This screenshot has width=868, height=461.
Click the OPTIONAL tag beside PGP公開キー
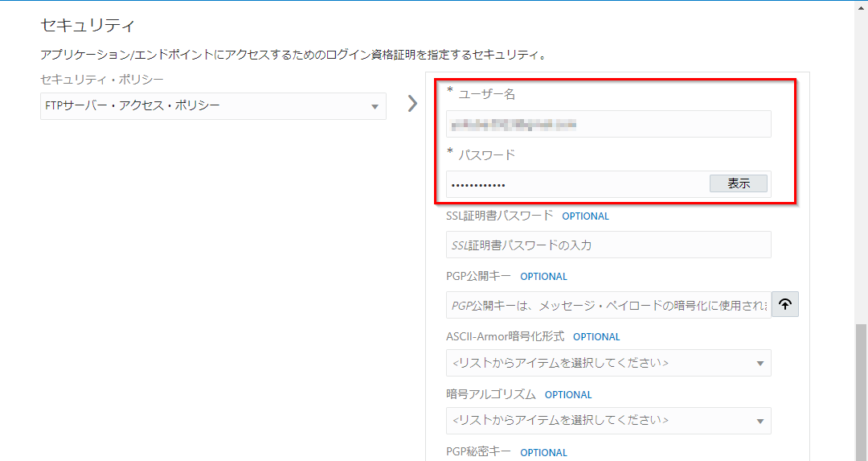coord(543,277)
